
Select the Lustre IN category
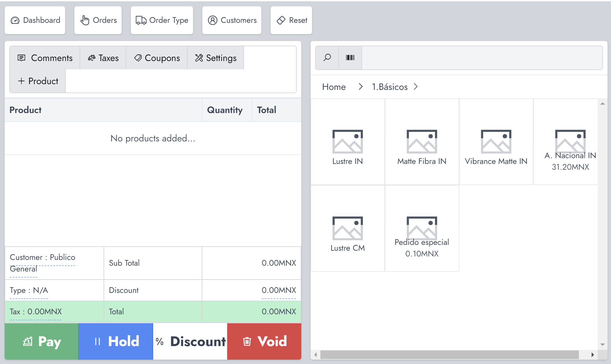[x=347, y=142]
